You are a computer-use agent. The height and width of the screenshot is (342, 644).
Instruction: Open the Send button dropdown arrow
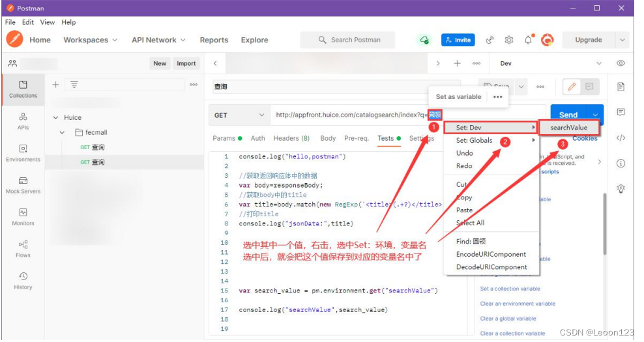595,115
